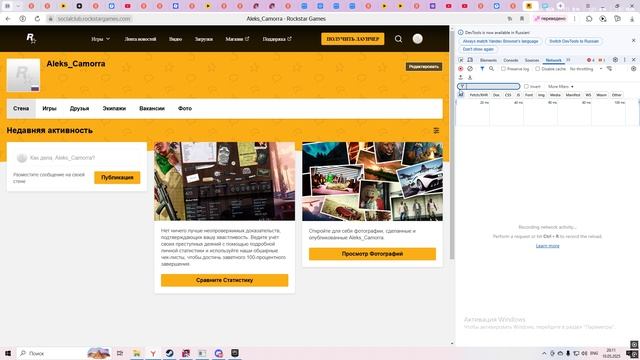Screen dimensions: 640x360
Task: Open the site search magnifier icon
Action: (398, 39)
